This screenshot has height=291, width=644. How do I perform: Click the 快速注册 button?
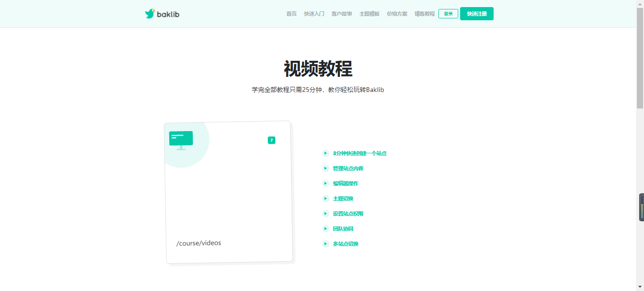[x=477, y=14]
